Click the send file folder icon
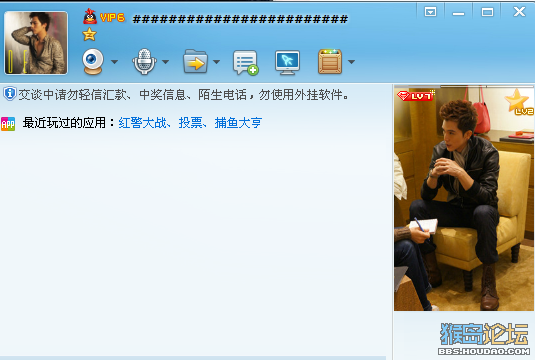Image resolution: width=535 pixels, height=360 pixels. click(x=196, y=61)
